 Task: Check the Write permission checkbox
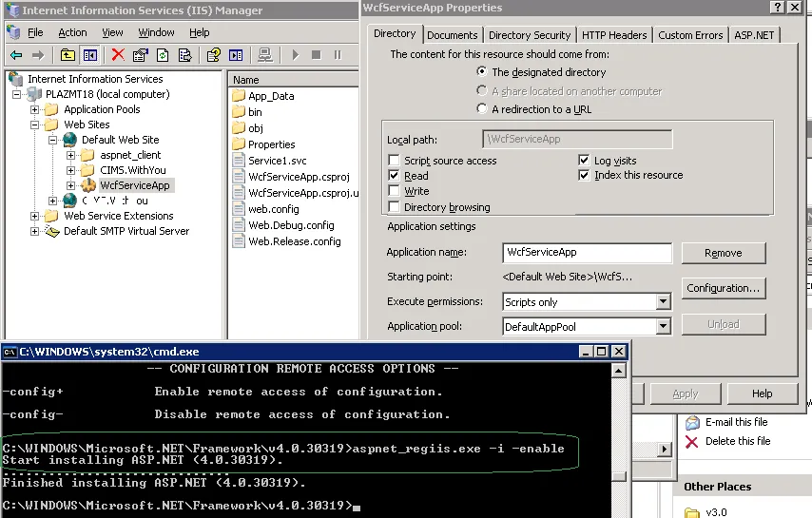click(395, 191)
